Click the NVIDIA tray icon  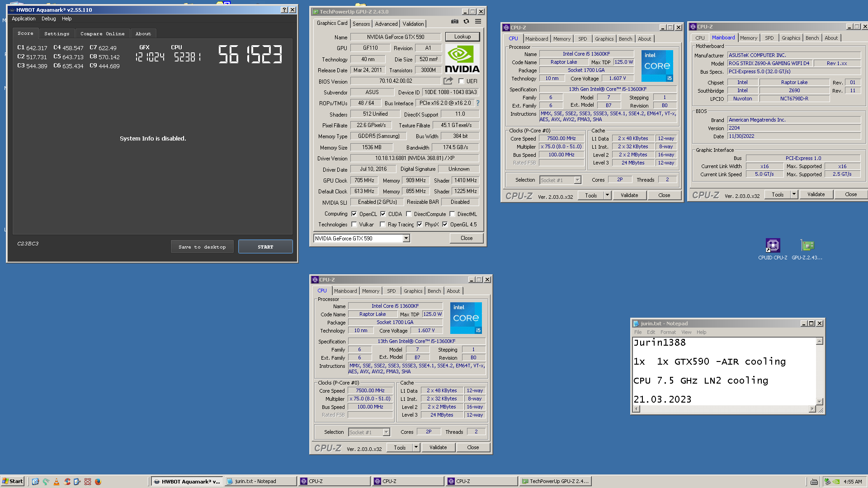point(836,482)
